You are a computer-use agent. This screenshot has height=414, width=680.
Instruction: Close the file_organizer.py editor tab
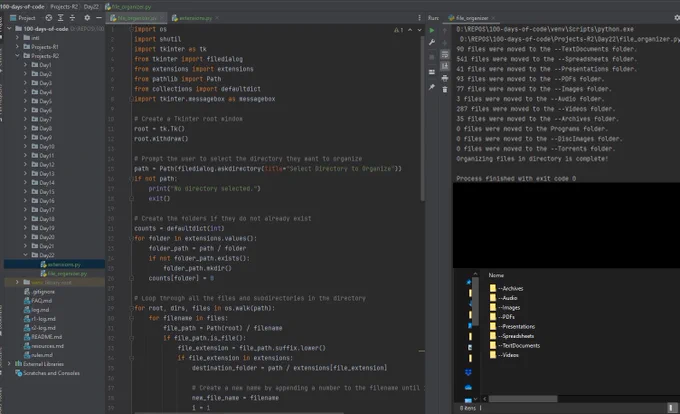pos(162,18)
